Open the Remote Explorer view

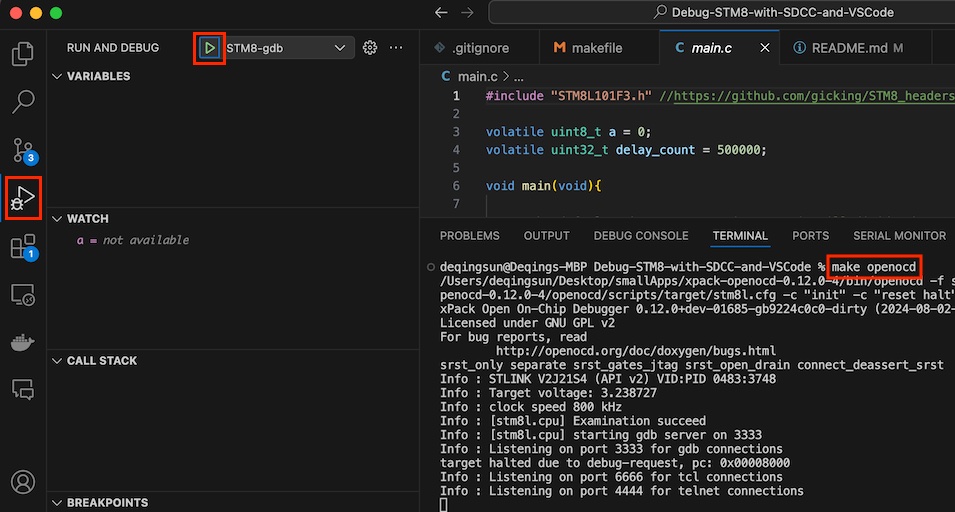[23, 295]
